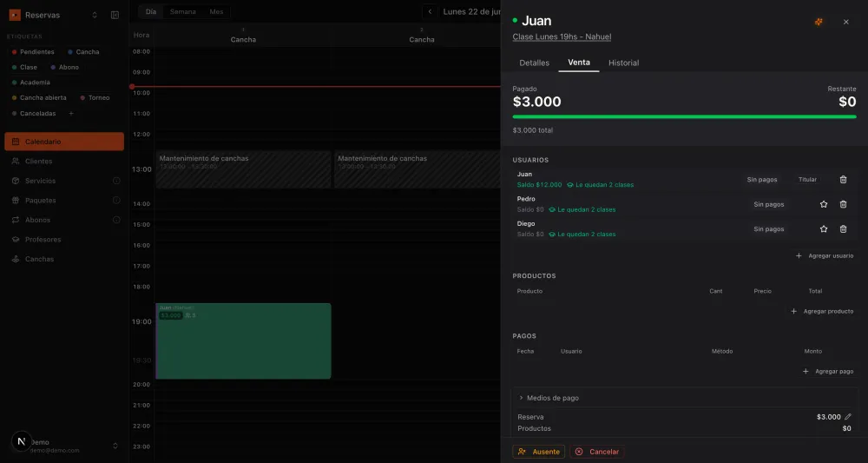Image resolution: width=868 pixels, height=463 pixels.
Task: Collapse sidebar with panel icon
Action: tap(115, 15)
